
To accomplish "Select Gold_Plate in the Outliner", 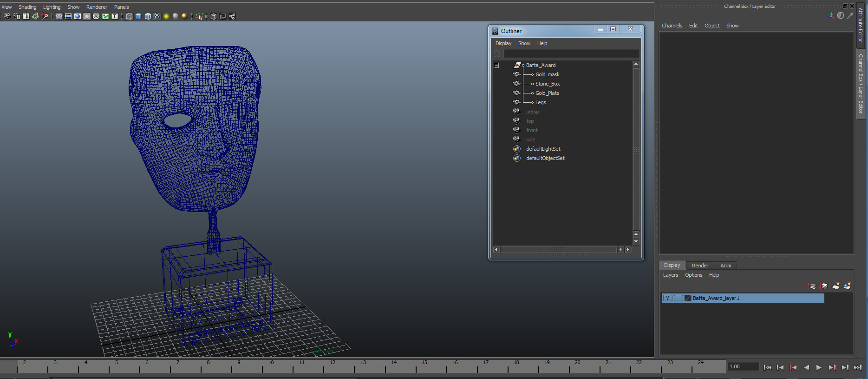I will tap(547, 93).
